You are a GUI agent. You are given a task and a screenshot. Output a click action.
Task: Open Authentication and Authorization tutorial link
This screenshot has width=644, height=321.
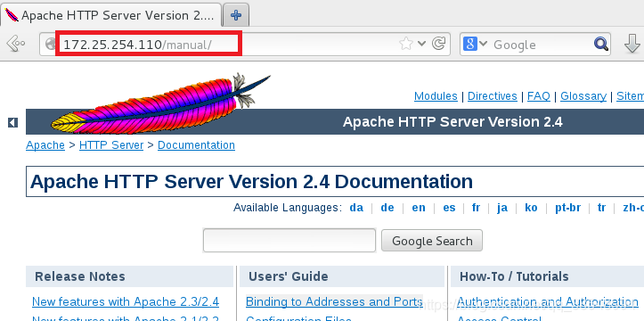coord(548,301)
